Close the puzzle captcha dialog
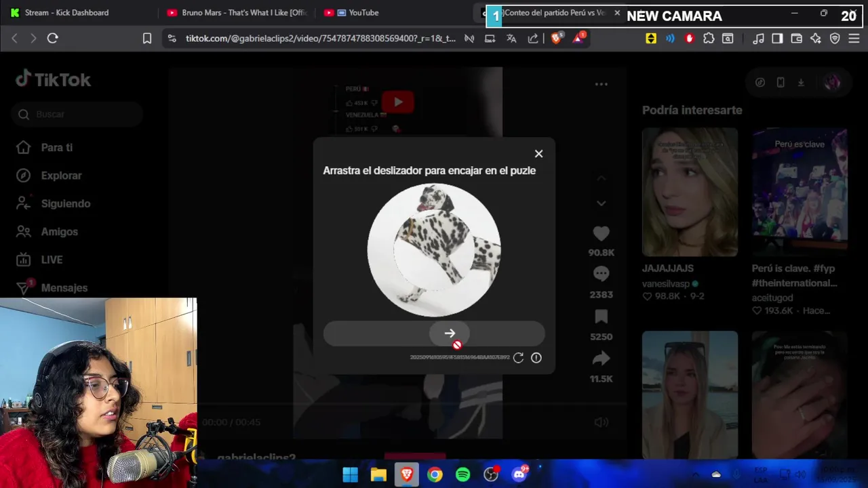 click(x=538, y=154)
